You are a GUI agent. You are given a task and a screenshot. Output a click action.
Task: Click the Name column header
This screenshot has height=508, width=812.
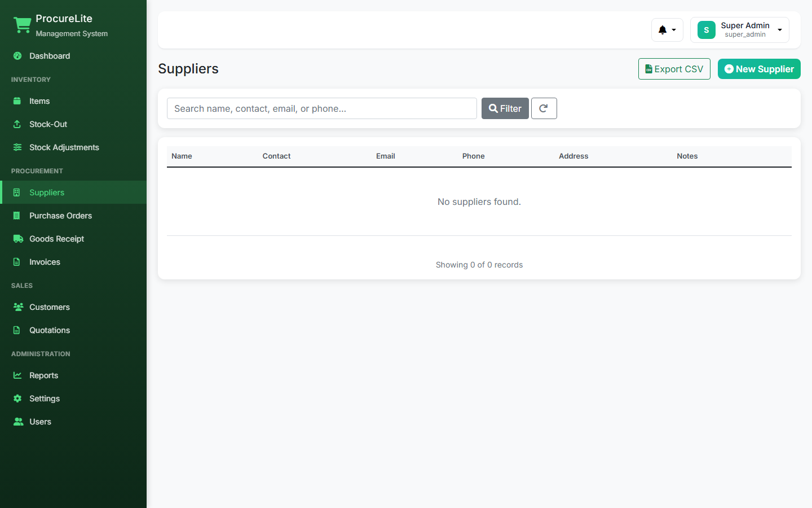point(182,156)
